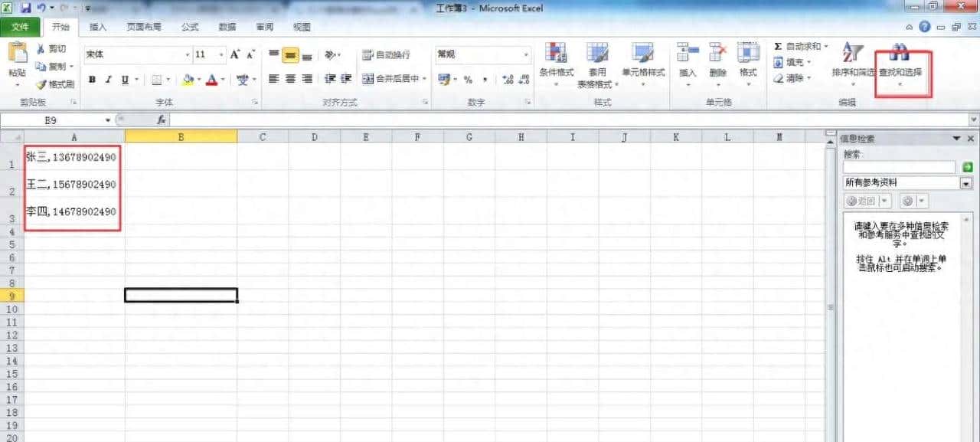The height and width of the screenshot is (442, 980).
Task: Open the Name Box dropdown showing B9
Action: (108, 120)
